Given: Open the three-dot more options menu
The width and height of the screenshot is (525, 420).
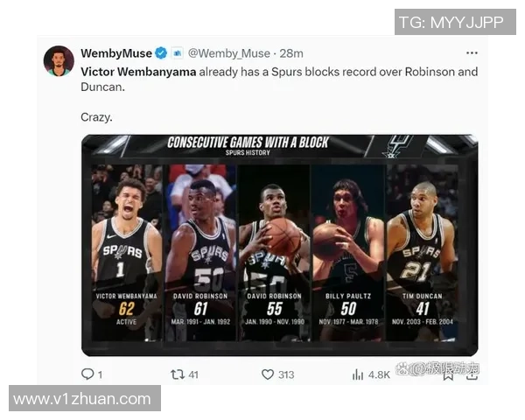Looking at the screenshot, I should 472,52.
